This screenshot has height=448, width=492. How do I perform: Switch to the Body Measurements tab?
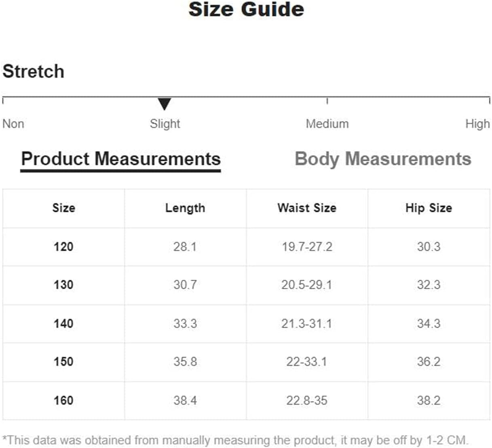(383, 159)
